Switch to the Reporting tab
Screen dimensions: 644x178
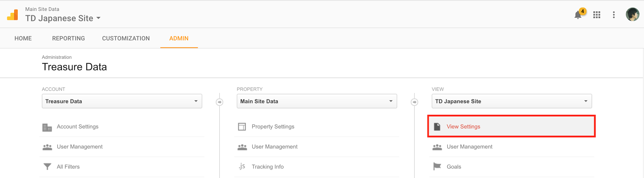(68, 38)
